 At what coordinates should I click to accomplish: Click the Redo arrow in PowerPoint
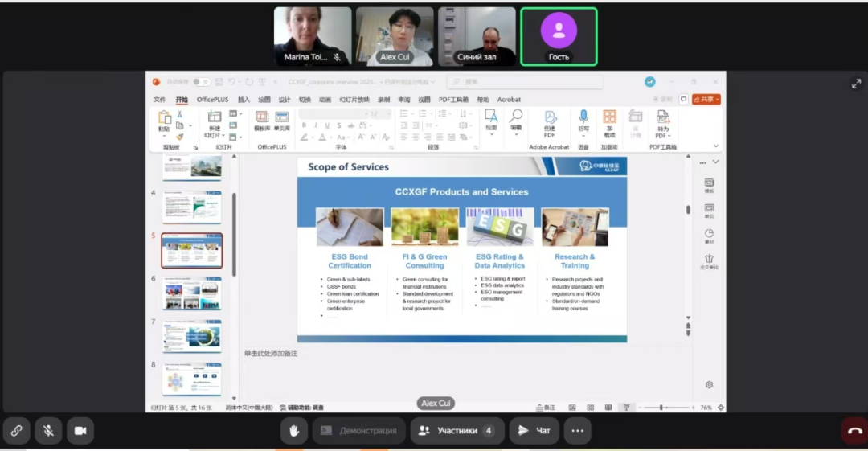pyautogui.click(x=249, y=81)
